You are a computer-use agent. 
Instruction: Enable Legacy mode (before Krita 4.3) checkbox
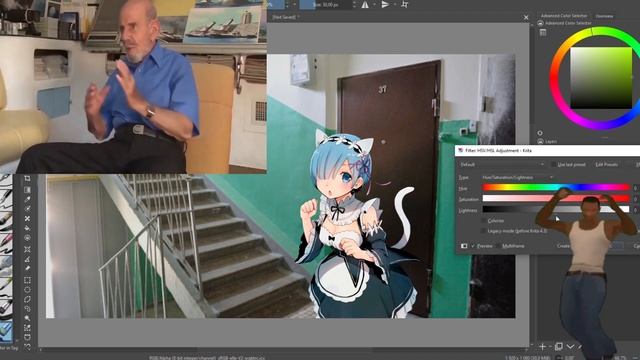pyautogui.click(x=484, y=231)
